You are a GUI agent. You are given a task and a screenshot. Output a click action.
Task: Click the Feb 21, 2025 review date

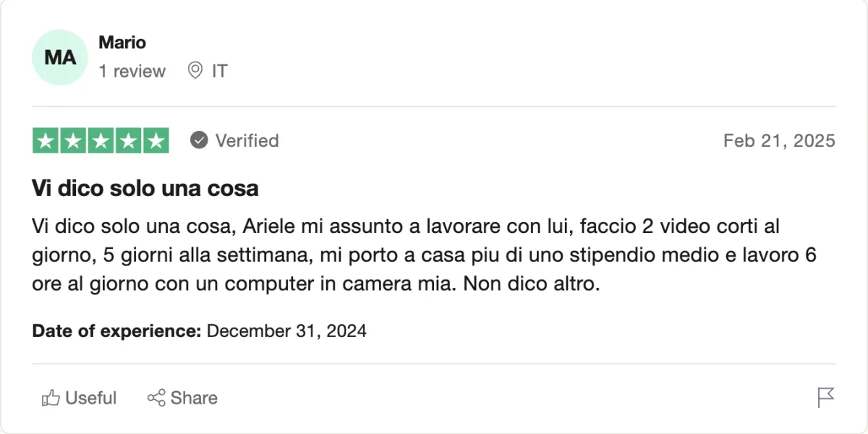point(779,140)
